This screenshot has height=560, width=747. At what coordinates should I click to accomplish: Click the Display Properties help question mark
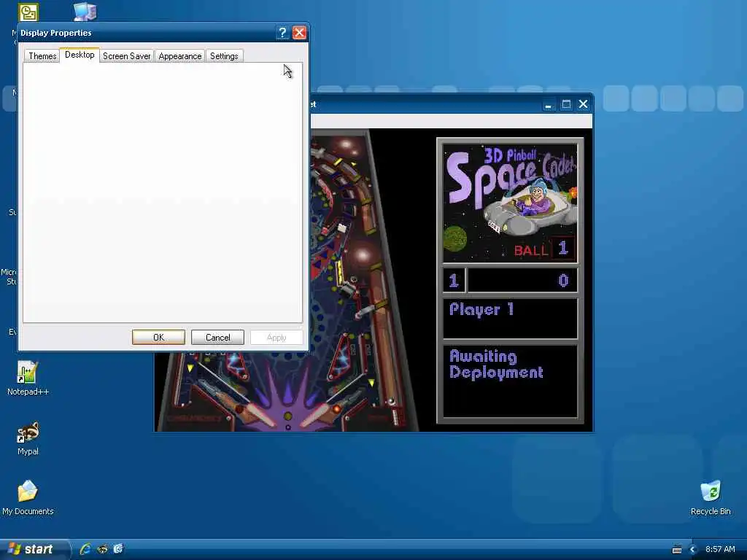coord(282,32)
